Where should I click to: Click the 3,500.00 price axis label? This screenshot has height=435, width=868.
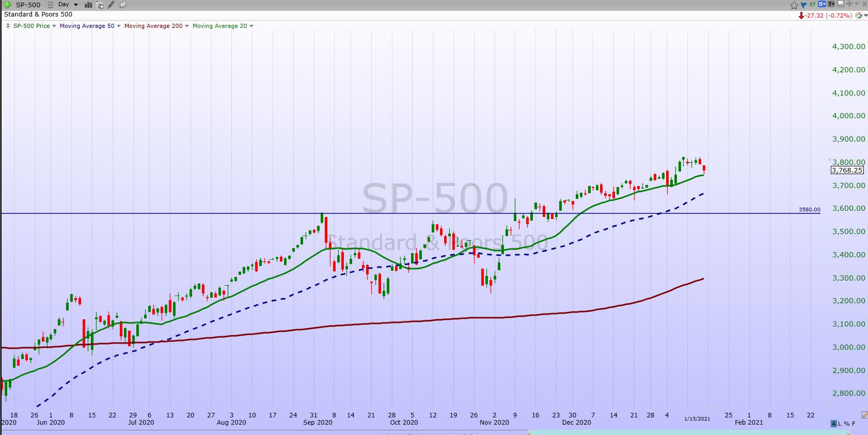pyautogui.click(x=848, y=231)
